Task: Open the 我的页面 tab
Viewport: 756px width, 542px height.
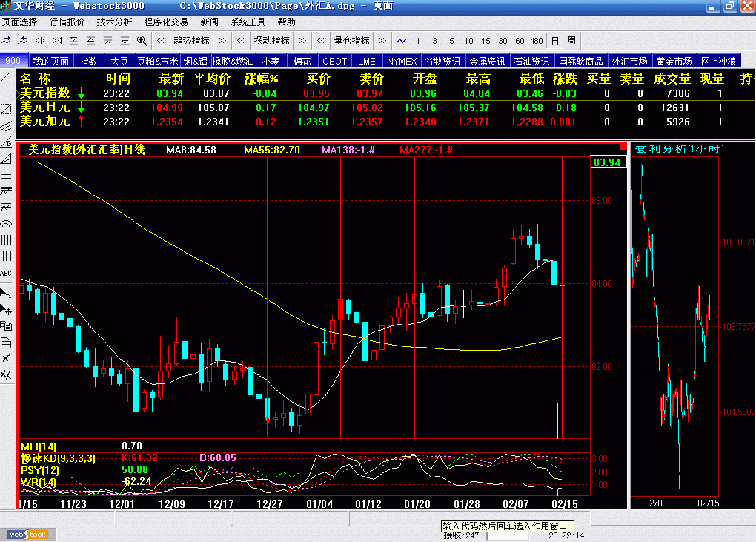Action: tap(50, 62)
